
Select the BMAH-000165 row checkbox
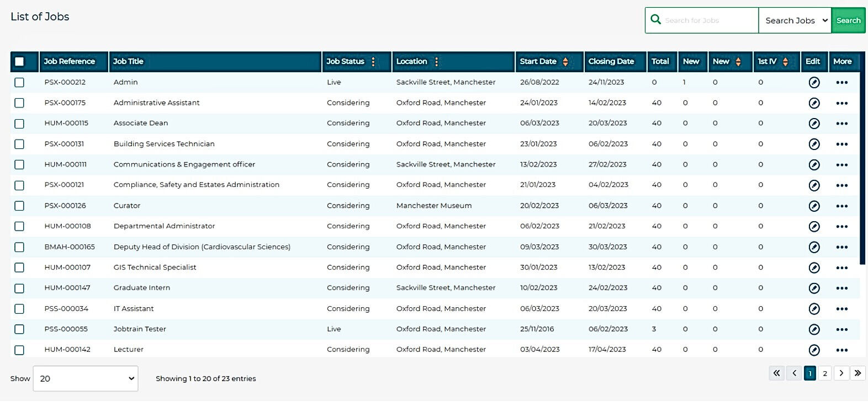pyautogui.click(x=19, y=247)
